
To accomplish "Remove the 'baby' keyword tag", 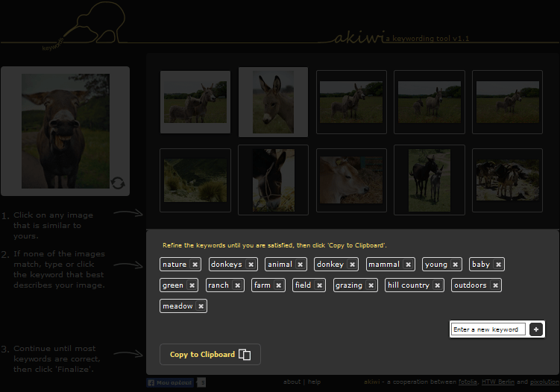I will pos(499,265).
